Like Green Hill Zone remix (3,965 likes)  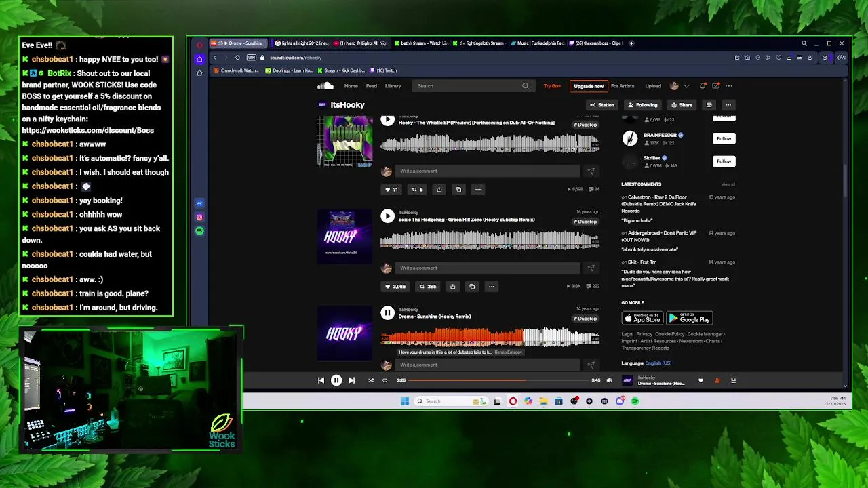point(396,287)
